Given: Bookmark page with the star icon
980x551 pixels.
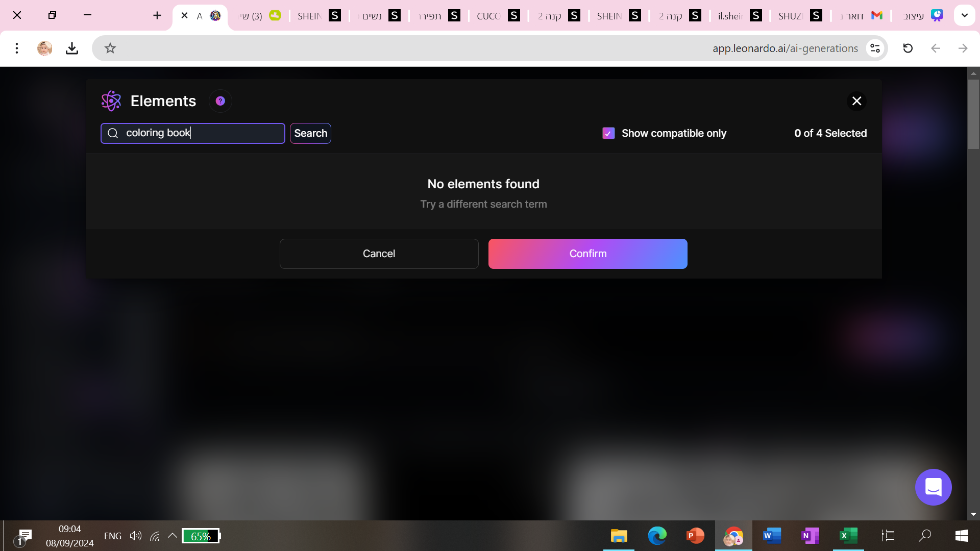Looking at the screenshot, I should pos(110,48).
